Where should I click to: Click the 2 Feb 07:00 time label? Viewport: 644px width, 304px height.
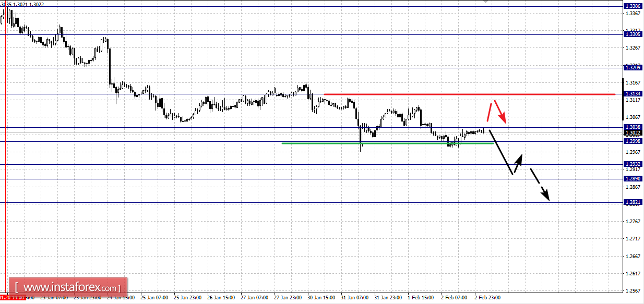pyautogui.click(x=454, y=298)
